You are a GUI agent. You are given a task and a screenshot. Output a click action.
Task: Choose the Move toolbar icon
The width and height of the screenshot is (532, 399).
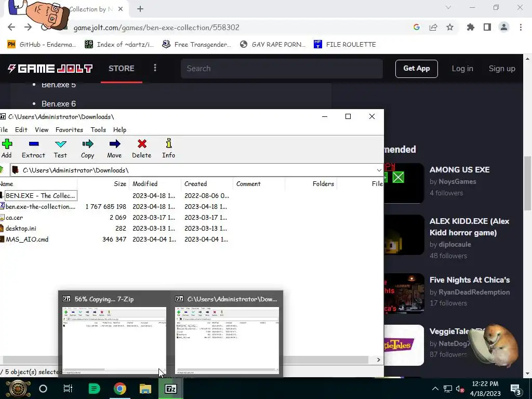pos(115,149)
